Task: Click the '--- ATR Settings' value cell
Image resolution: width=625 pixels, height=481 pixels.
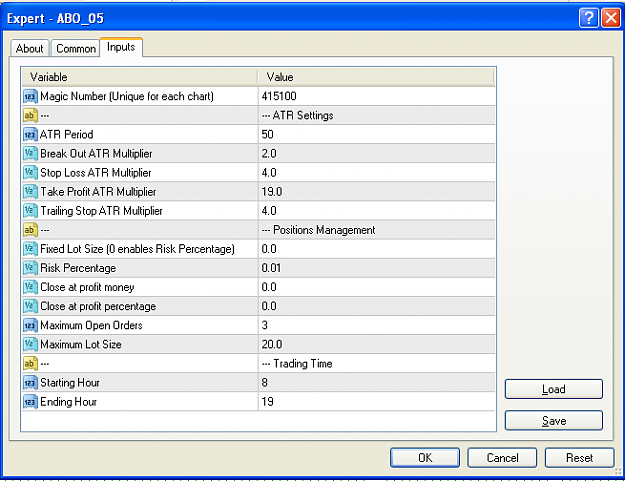Action: pos(377,116)
